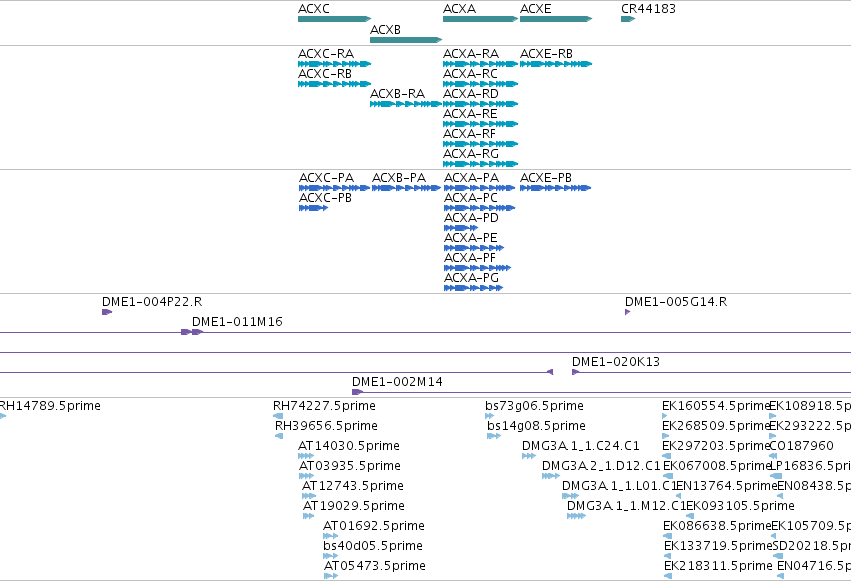Open transcript ACXA-RE
Screen dimensions: 851x581
480,124
